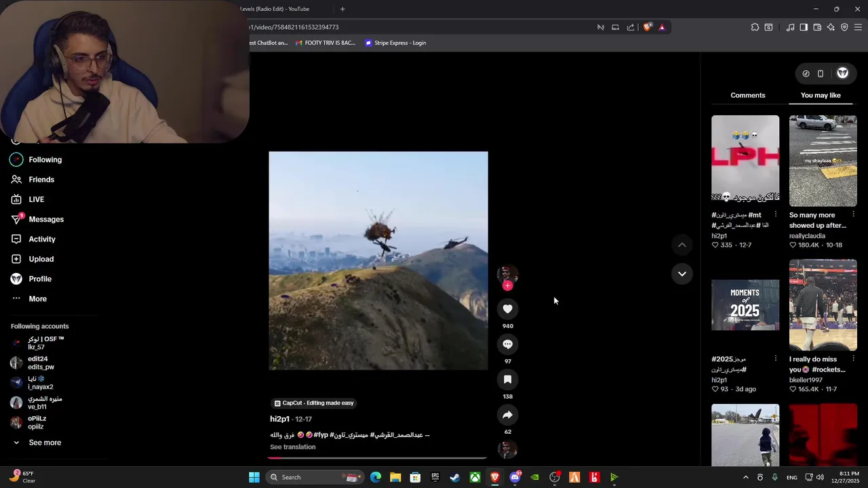Toggle the browser sidebar panel icon
Screen dimensions: 868x488
[x=804, y=27]
